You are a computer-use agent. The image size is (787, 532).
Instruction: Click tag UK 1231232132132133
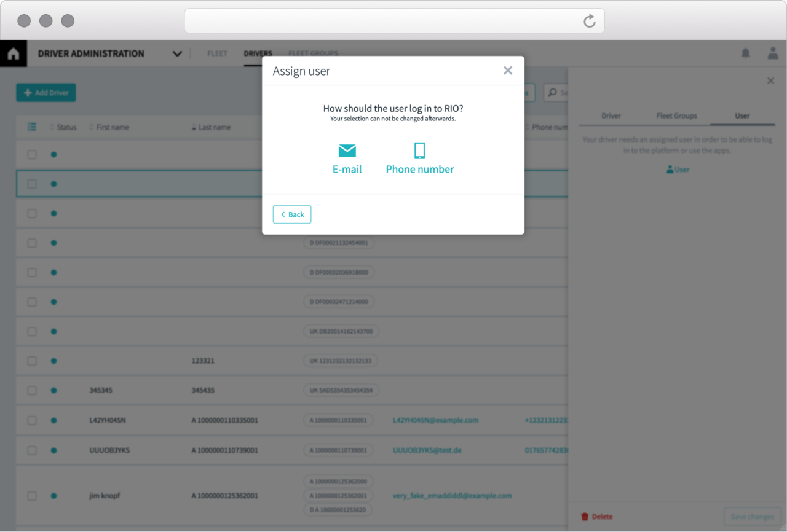(341, 361)
